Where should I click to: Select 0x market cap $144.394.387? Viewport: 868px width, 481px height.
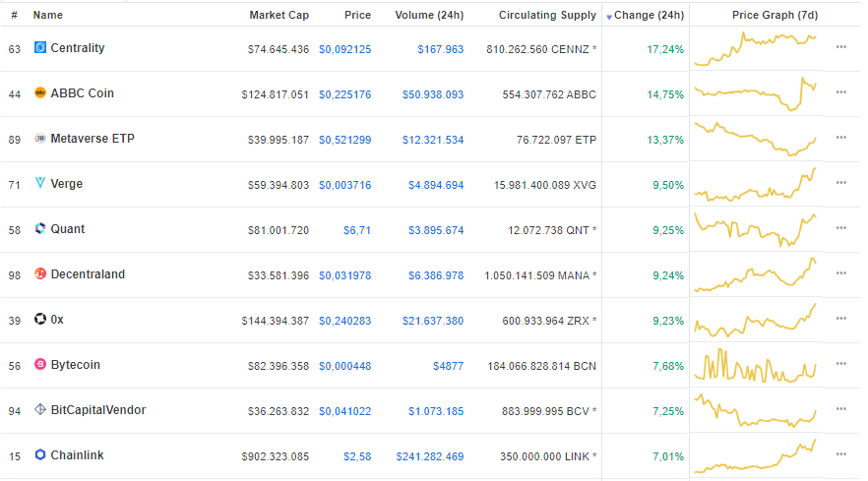coord(276,321)
